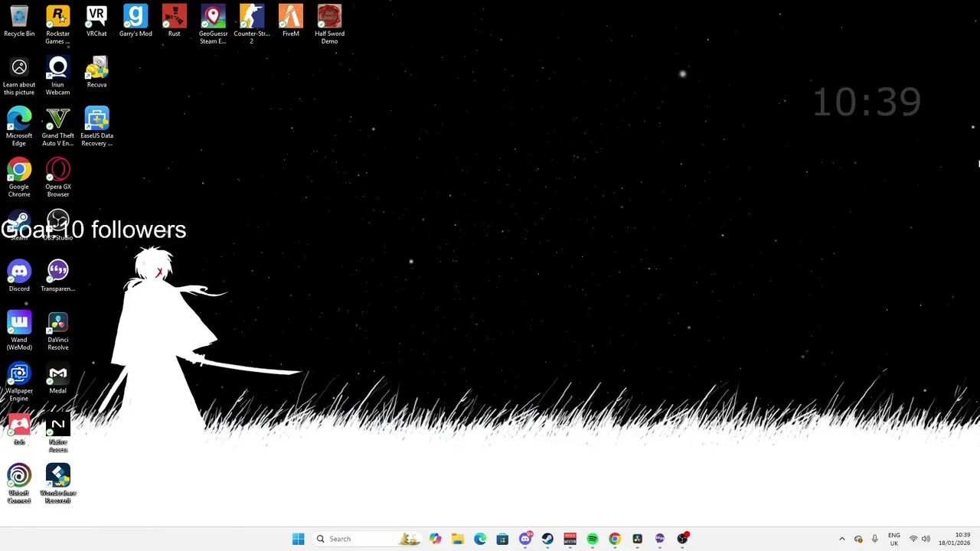Viewport: 980px width, 551px height.
Task: Select the EaseUS Data Recovery icon
Action: point(96,126)
